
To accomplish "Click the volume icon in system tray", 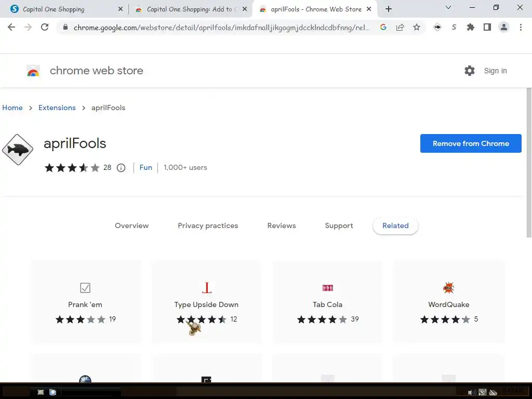I will click(x=472, y=393).
